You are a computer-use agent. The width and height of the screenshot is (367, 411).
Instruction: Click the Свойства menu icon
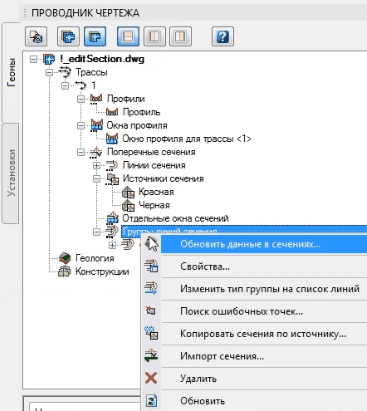point(151,266)
